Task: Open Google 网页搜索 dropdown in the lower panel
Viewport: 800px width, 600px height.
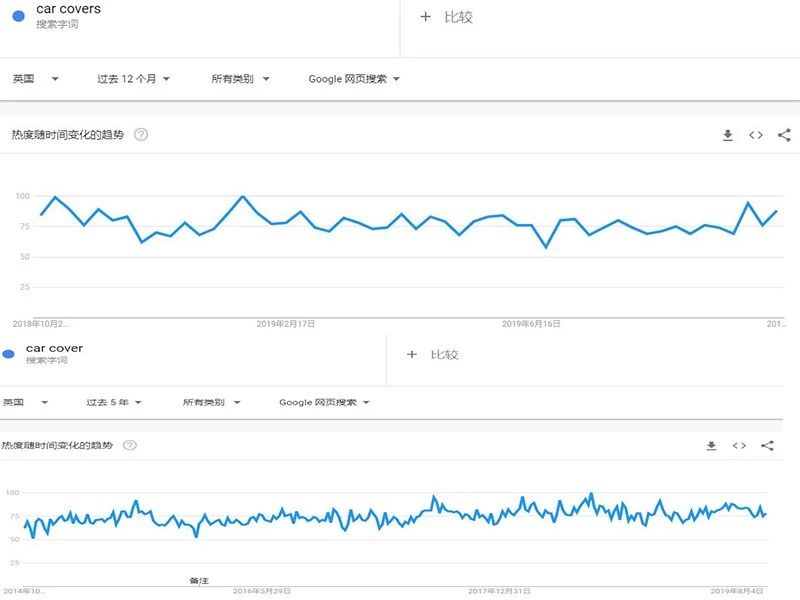Action: (x=324, y=402)
